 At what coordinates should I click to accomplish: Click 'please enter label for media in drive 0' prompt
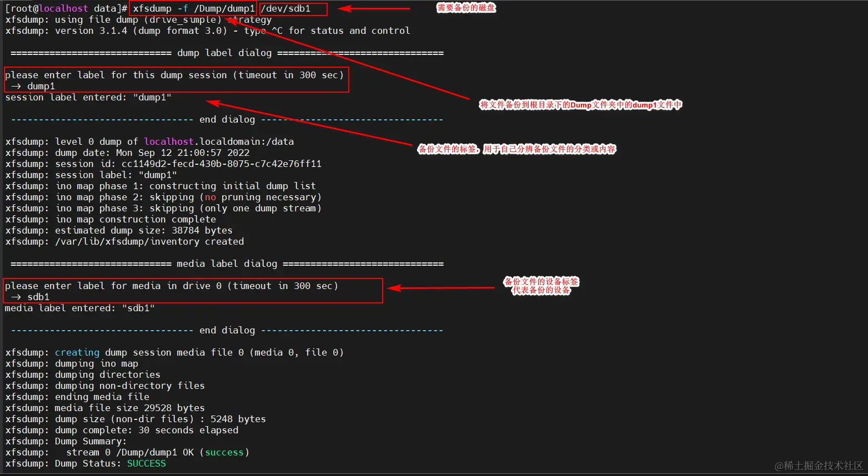click(172, 286)
